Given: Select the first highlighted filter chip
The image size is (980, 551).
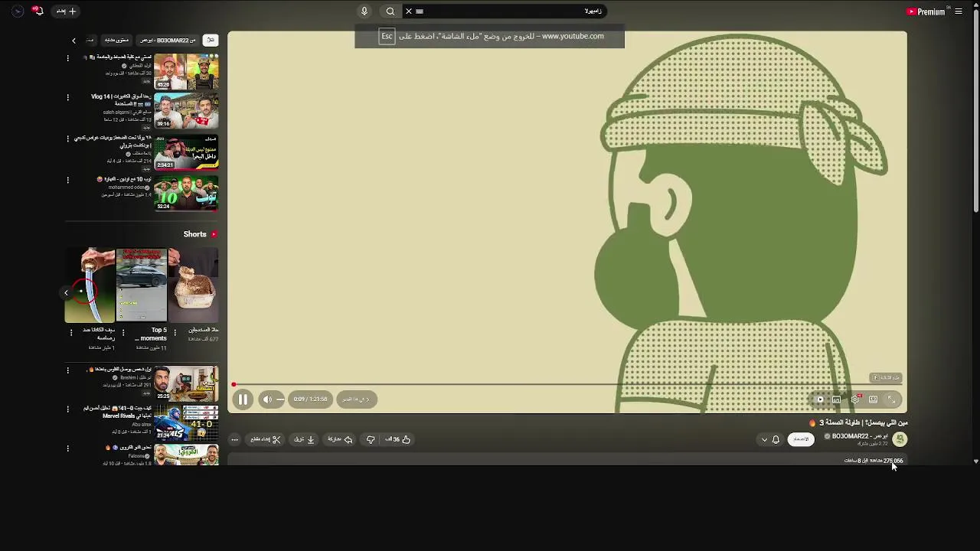Looking at the screenshot, I should (x=211, y=40).
